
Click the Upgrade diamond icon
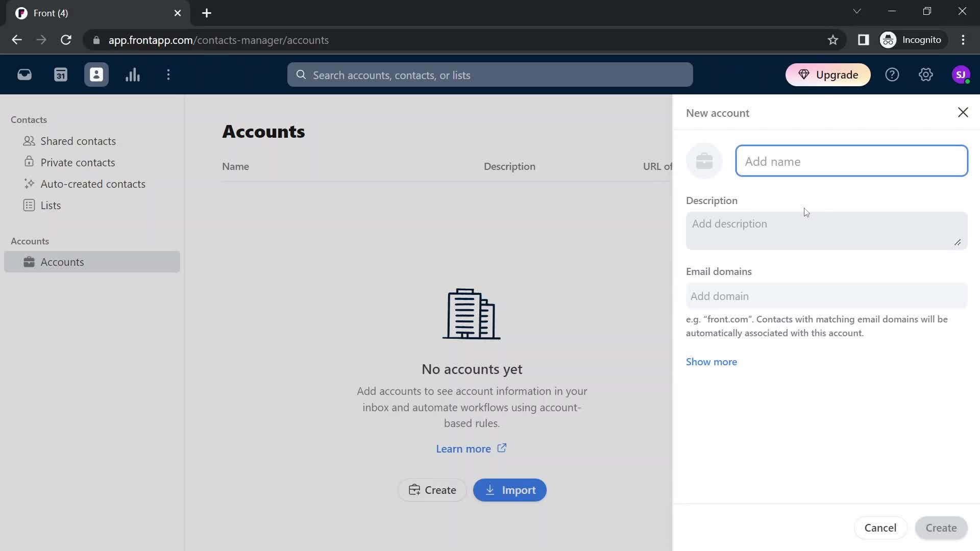click(x=803, y=74)
